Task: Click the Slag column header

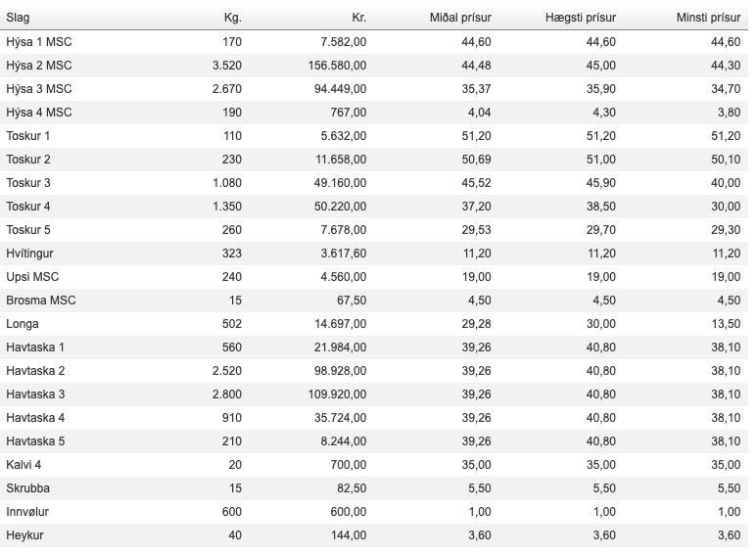Action: pyautogui.click(x=18, y=18)
